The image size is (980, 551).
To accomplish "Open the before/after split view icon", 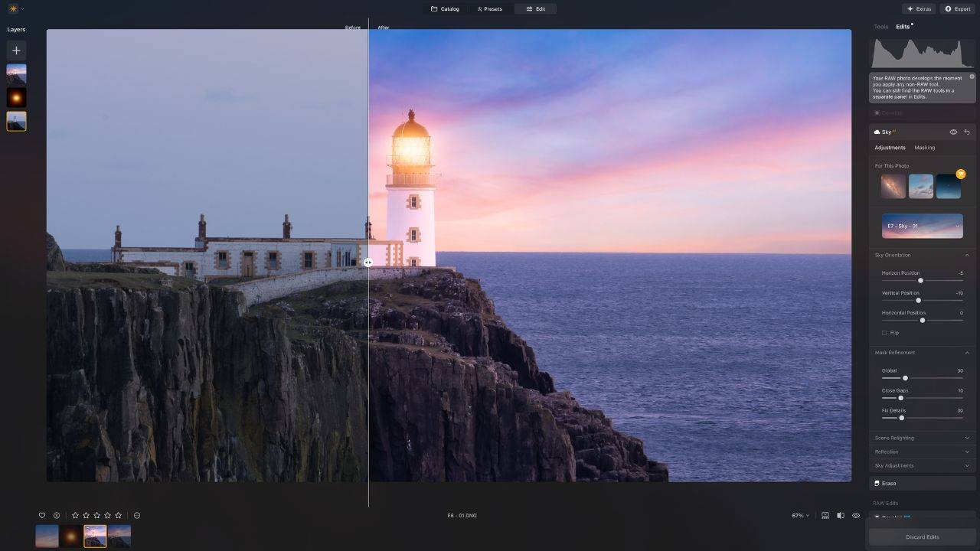I will [840, 515].
